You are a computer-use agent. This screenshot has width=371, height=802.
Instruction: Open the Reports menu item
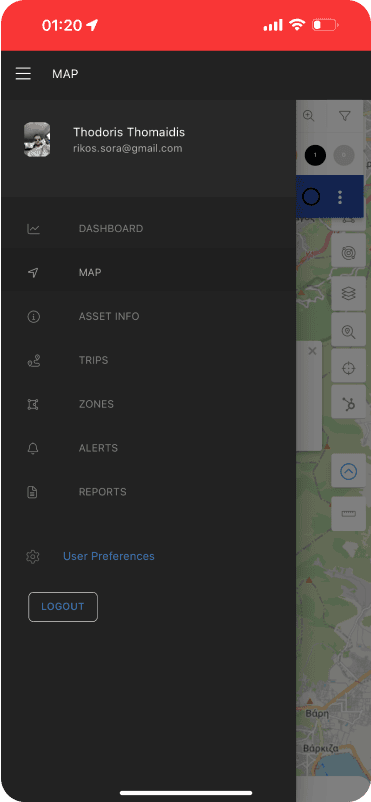click(x=148, y=493)
